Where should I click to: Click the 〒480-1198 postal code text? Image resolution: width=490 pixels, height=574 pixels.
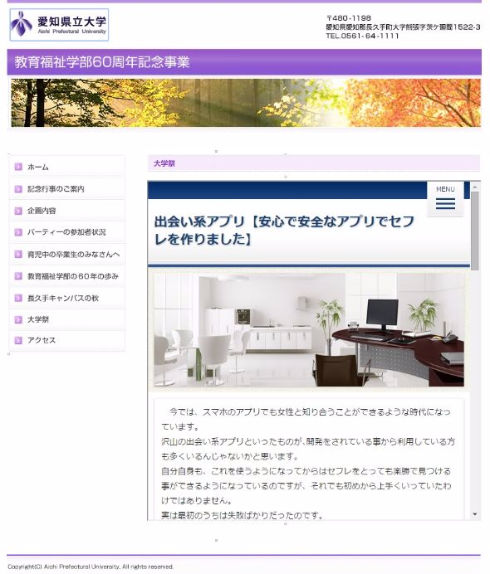[349, 18]
